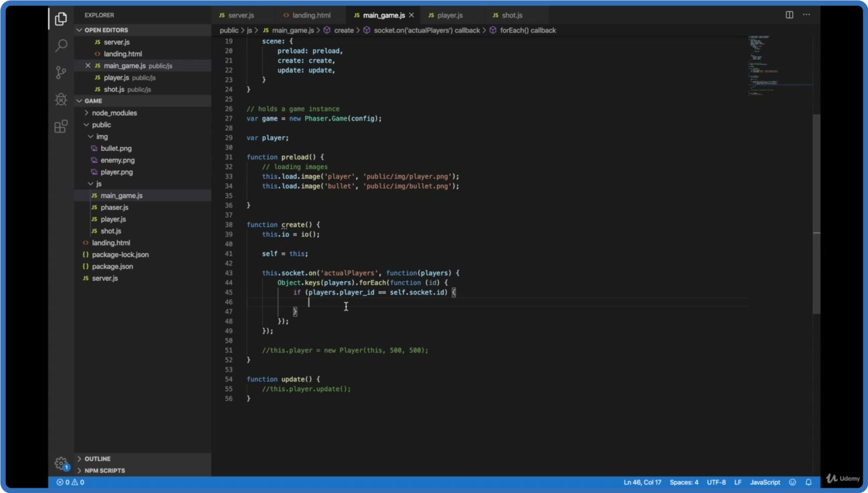The width and height of the screenshot is (868, 493).
Task: Open the Search view icon
Action: 61,46
